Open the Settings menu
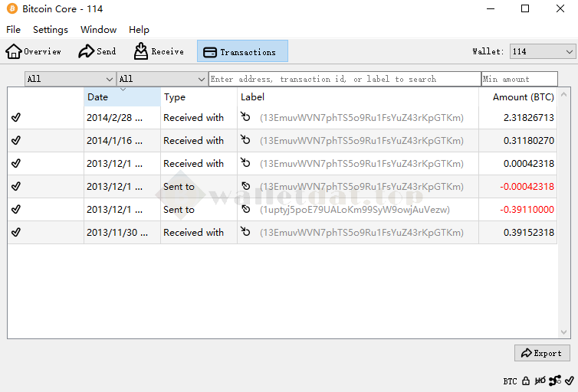 pos(51,30)
